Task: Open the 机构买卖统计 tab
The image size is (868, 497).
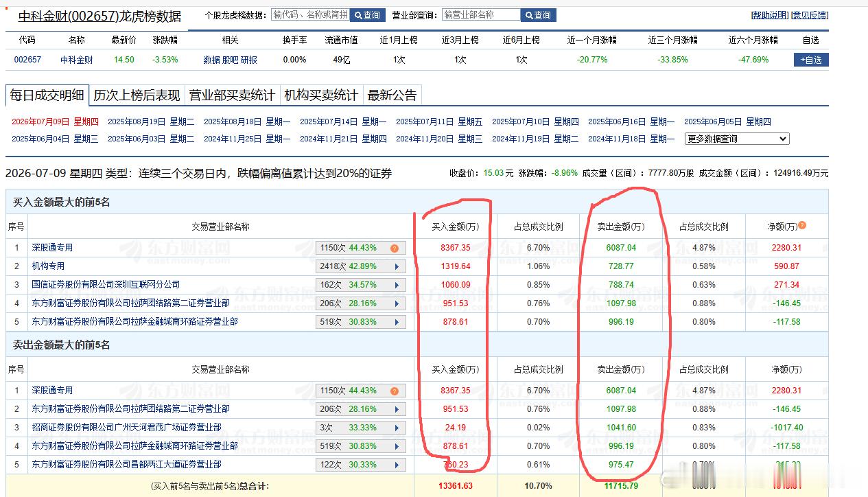Action: pos(321,95)
